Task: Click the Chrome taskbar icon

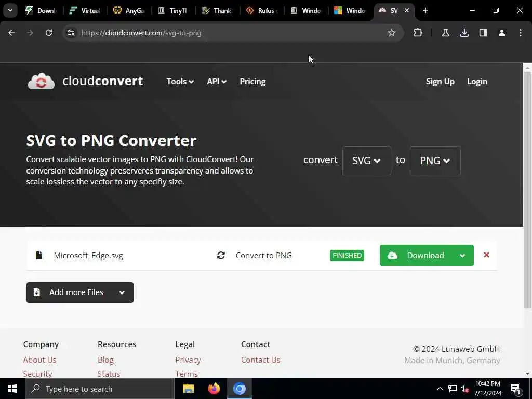Action: 239,389
